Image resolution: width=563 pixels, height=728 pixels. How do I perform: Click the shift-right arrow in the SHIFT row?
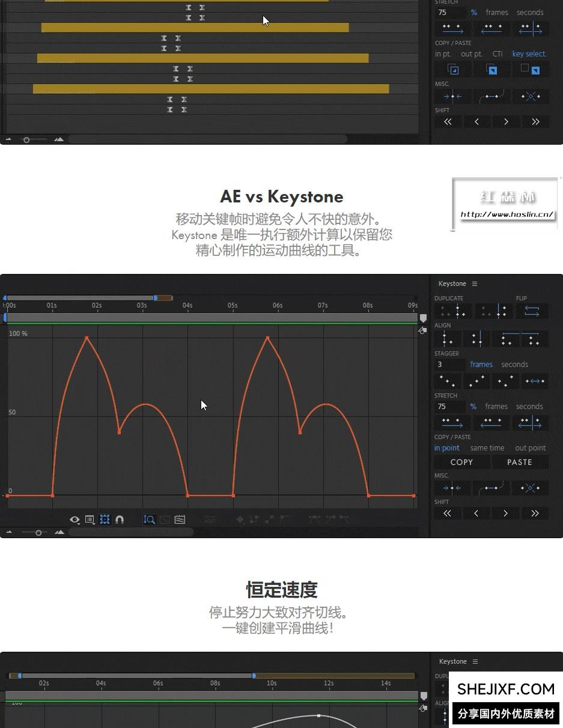[505, 514]
